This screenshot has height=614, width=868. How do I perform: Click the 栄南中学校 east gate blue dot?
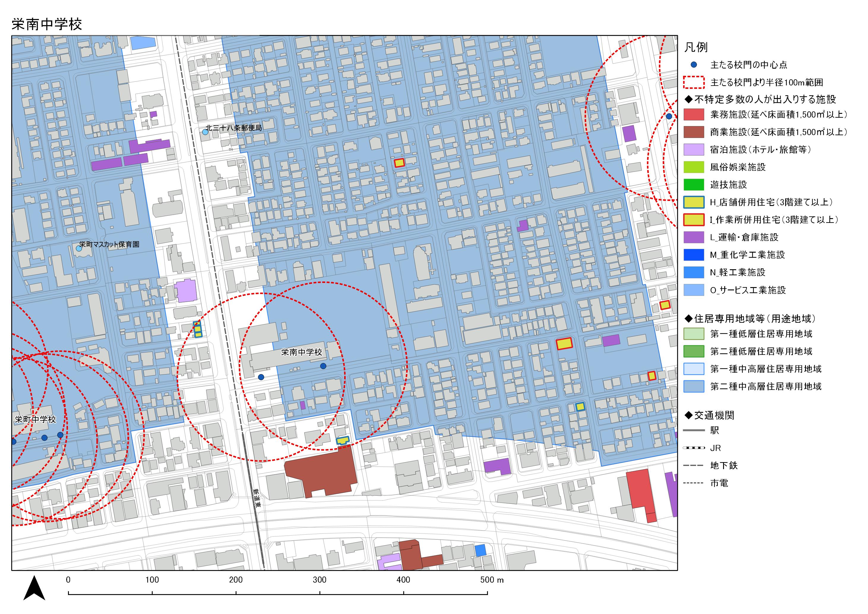(323, 366)
